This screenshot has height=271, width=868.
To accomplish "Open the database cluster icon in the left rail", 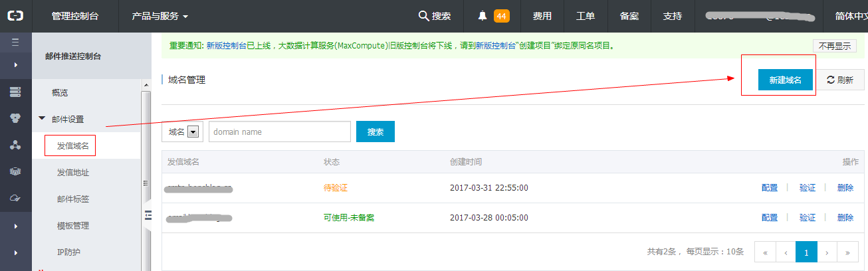I will click(15, 119).
